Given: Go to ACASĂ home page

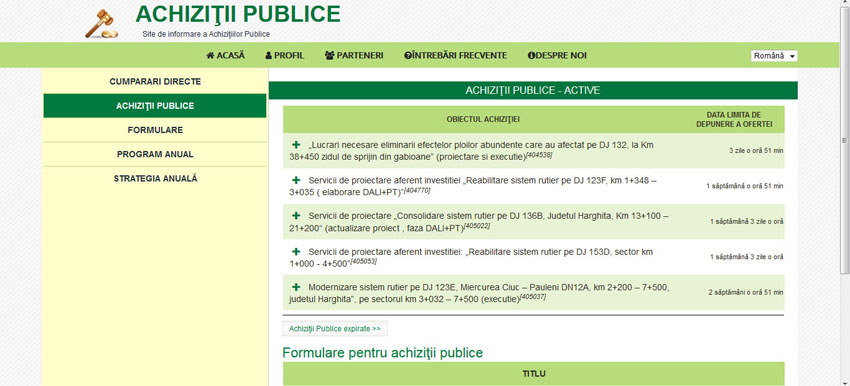Looking at the screenshot, I should 226,55.
